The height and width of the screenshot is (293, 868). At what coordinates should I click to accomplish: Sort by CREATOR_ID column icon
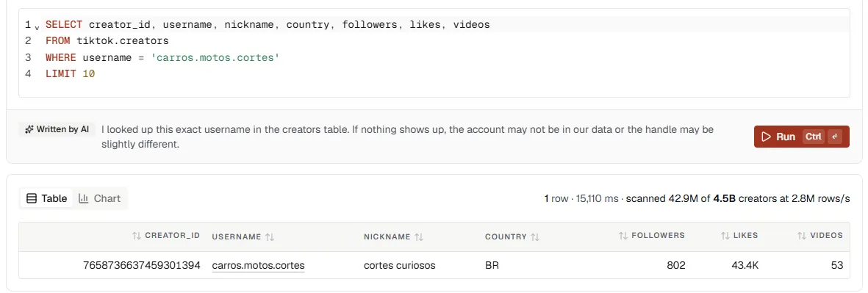pos(137,236)
